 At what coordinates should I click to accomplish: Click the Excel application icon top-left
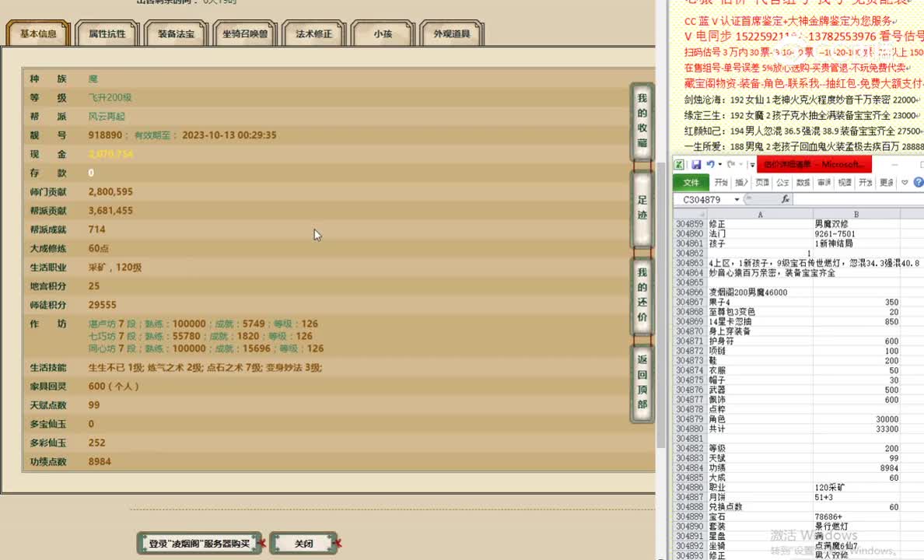[679, 165]
